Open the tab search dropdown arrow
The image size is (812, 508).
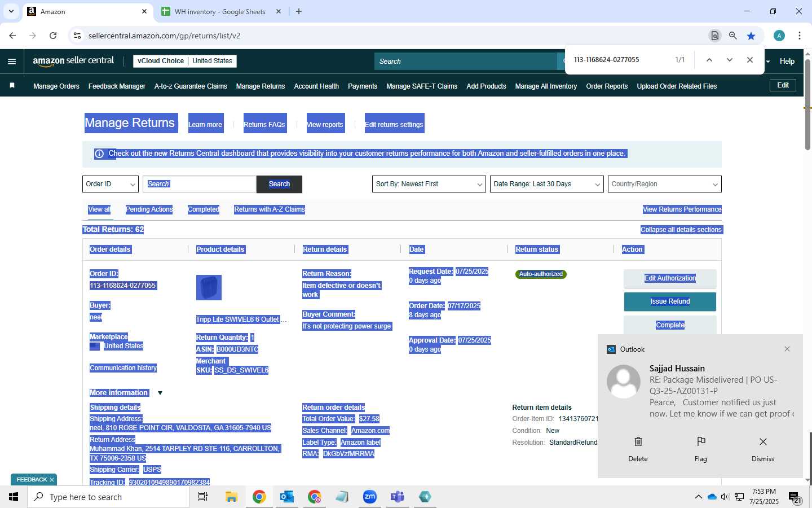[11, 11]
